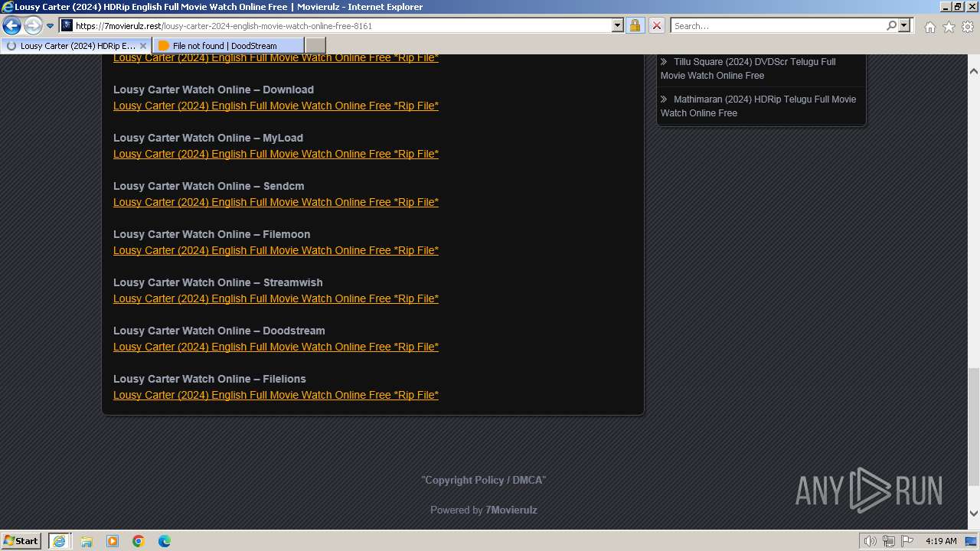
Task: Open the Windows Start menu
Action: [x=21, y=541]
